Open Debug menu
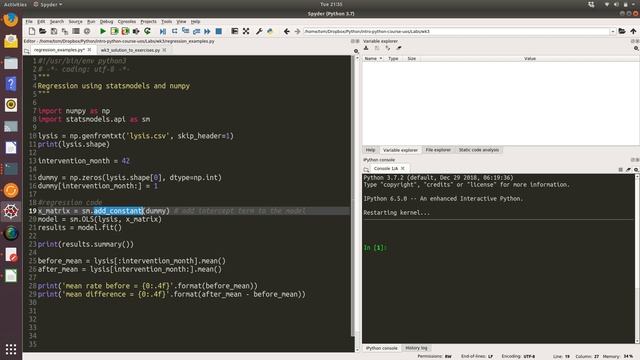 click(107, 22)
